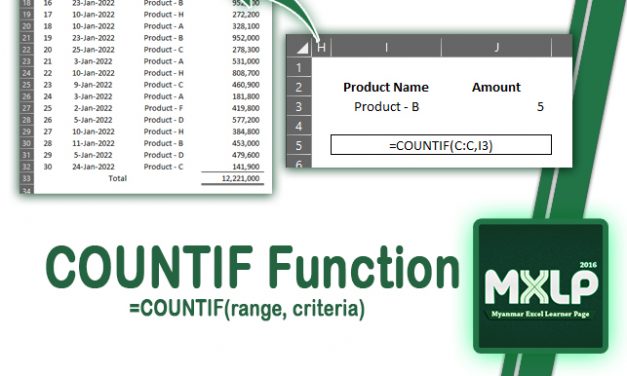627x376 pixels.
Task: Select row header 22 in the left sheet
Action: coord(26,50)
